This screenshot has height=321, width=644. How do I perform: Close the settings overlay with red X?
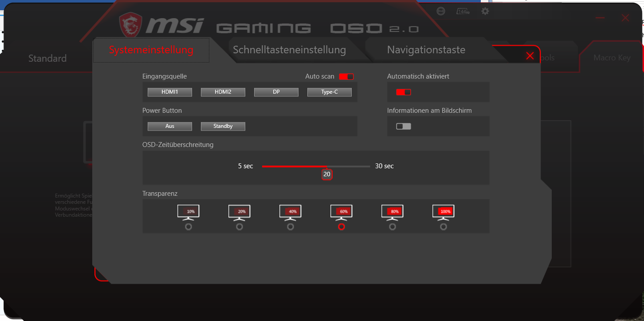[x=530, y=55]
